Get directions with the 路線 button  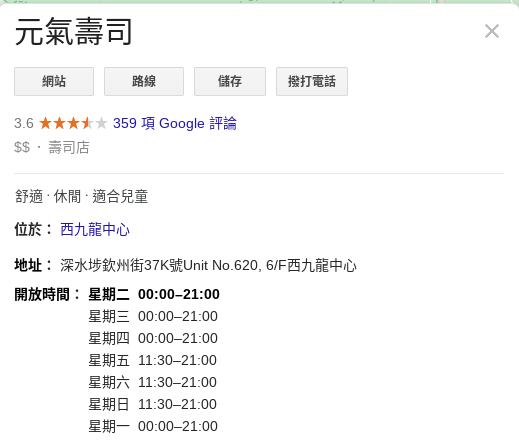[x=144, y=82]
